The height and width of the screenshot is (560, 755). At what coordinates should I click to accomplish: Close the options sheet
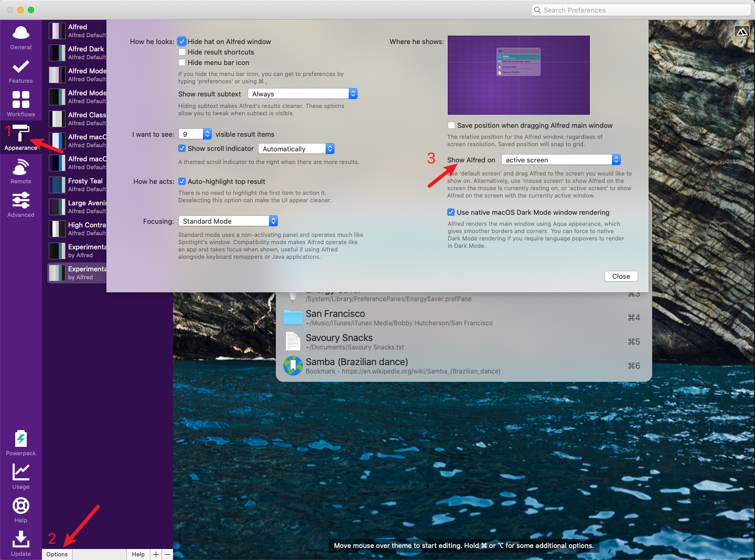pos(621,276)
